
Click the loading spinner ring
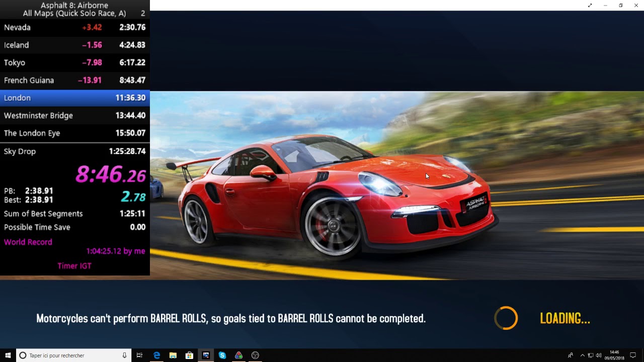click(506, 318)
